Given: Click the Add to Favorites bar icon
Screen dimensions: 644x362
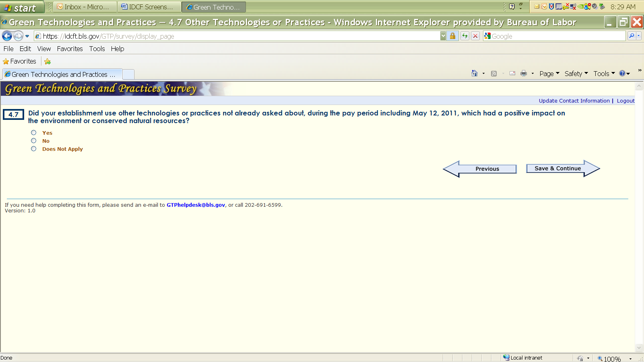Looking at the screenshot, I should [x=47, y=62].
